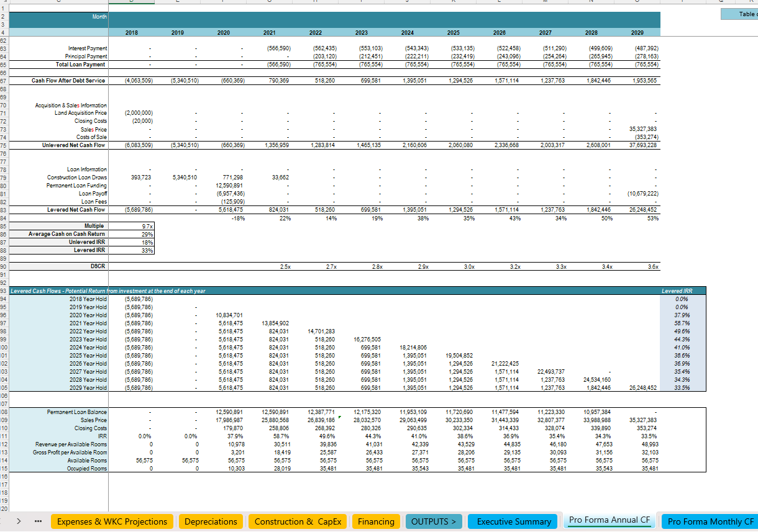
Task: Click the 2021 DSCR value 2.5x
Action: click(285, 266)
